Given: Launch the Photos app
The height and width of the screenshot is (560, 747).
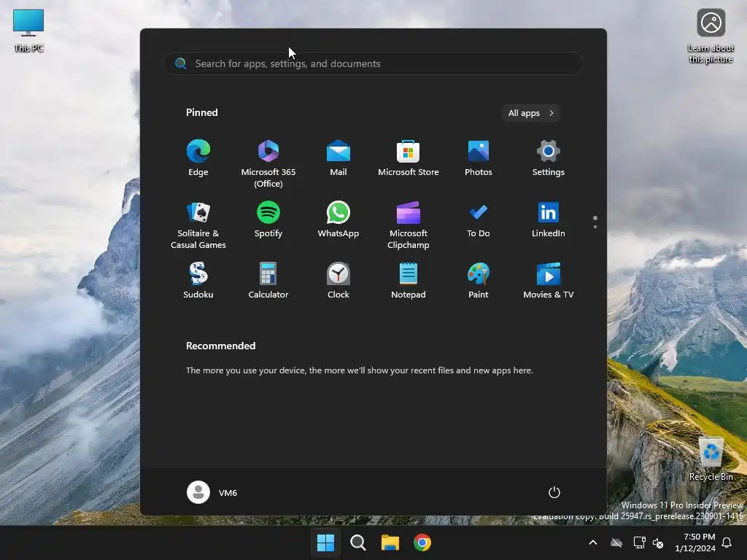Looking at the screenshot, I should click(479, 158).
